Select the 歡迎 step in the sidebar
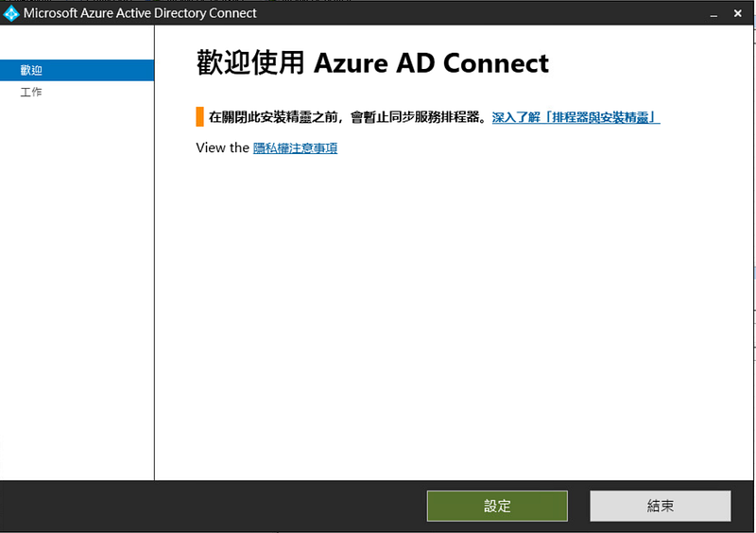This screenshot has width=756, height=533. click(x=77, y=71)
